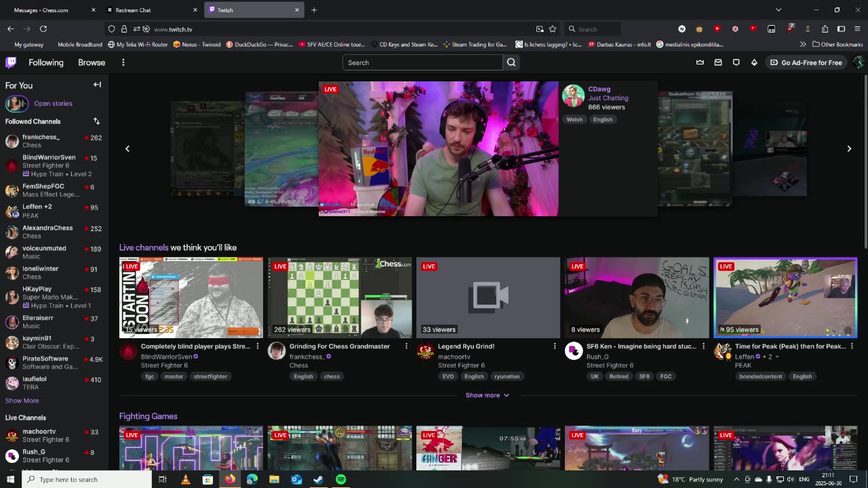Close the Twitch browser tab
This screenshot has width=868, height=488.
click(296, 10)
